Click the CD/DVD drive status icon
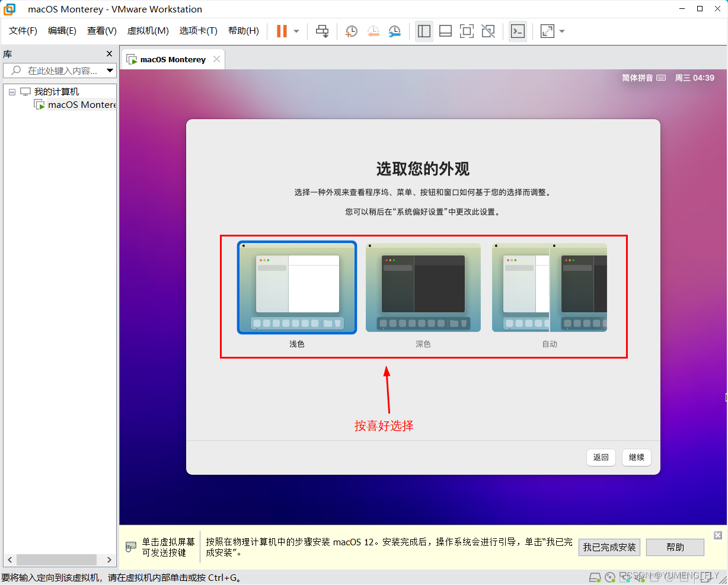Image resolution: width=728 pixels, height=585 pixels. [610, 577]
